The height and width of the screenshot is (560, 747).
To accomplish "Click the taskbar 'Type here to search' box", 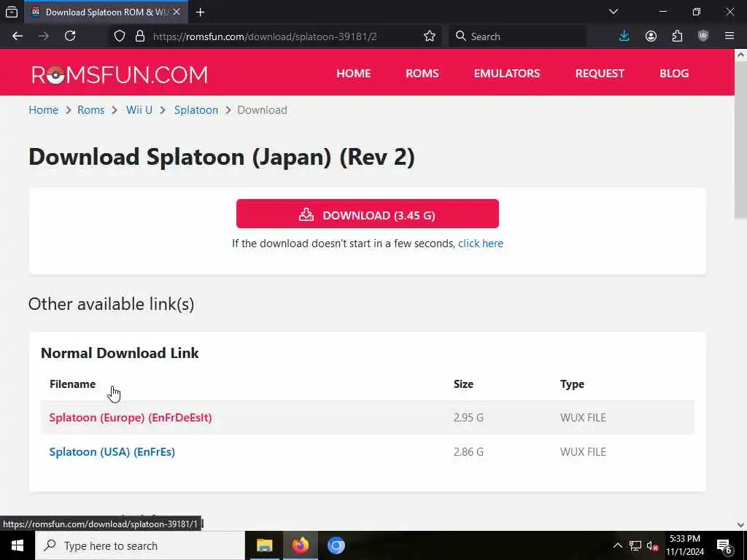I will click(x=140, y=545).
